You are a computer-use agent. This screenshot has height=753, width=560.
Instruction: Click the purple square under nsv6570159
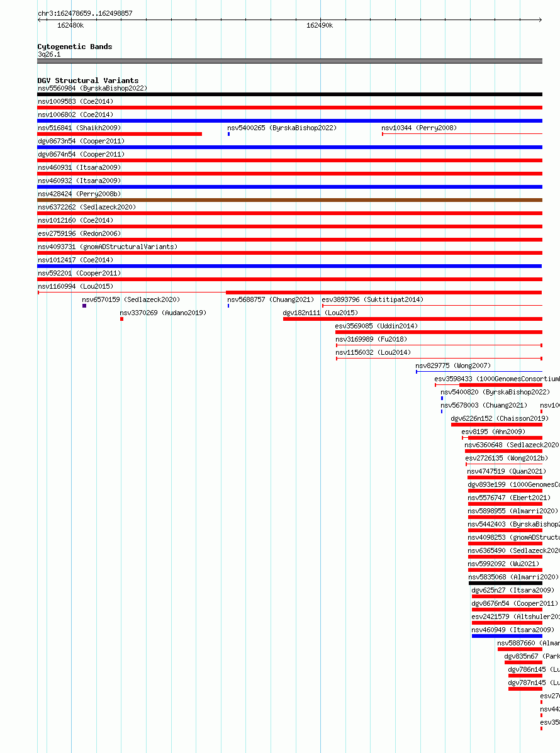pos(84,306)
